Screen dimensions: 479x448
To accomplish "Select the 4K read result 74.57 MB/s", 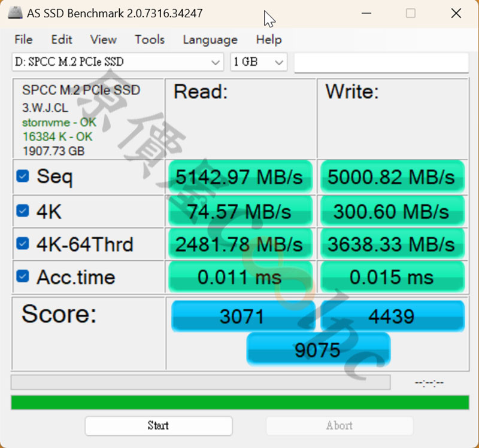I will (240, 211).
